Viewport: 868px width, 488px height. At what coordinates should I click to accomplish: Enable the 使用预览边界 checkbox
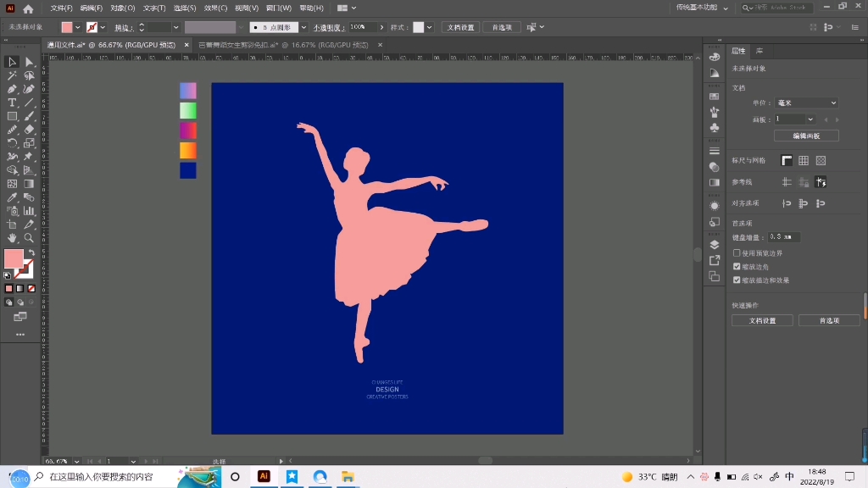(737, 252)
